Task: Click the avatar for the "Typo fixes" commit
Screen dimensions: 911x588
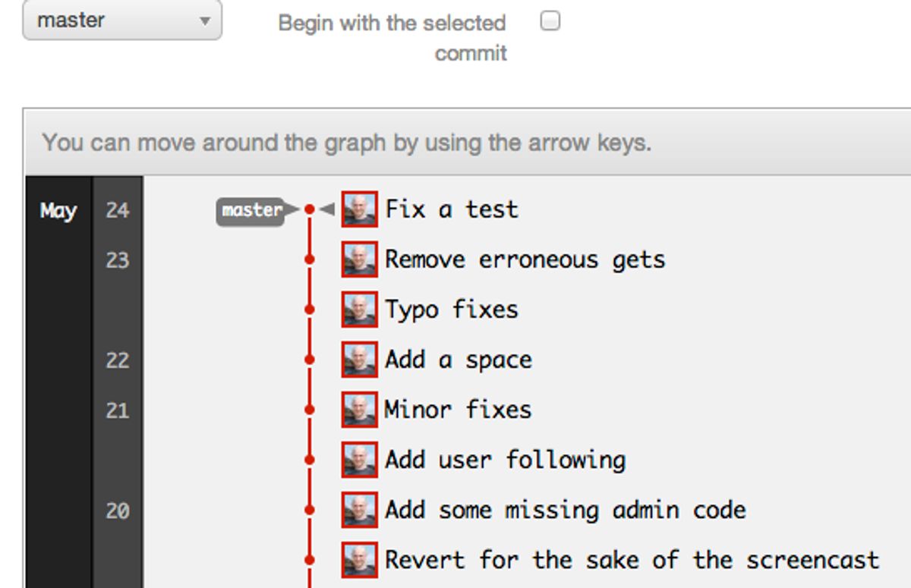Action: click(358, 309)
